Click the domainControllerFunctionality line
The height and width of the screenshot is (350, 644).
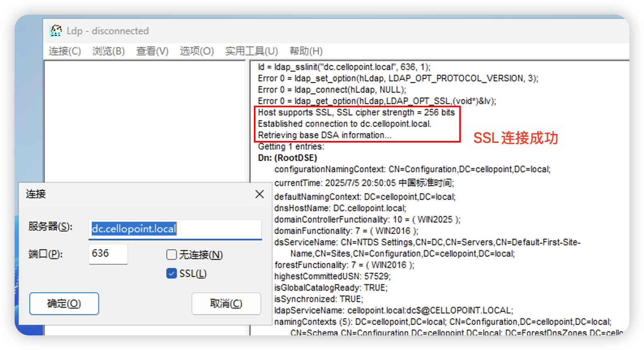click(x=367, y=220)
